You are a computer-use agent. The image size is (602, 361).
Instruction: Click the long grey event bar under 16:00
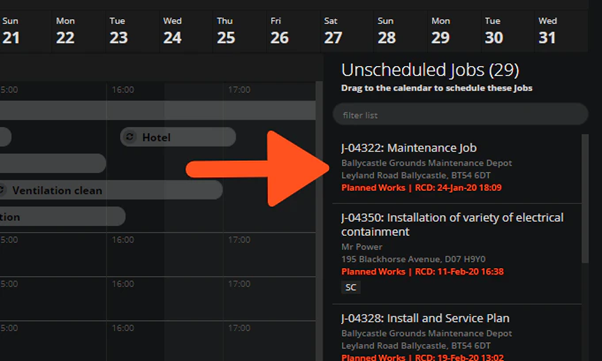pos(158,110)
